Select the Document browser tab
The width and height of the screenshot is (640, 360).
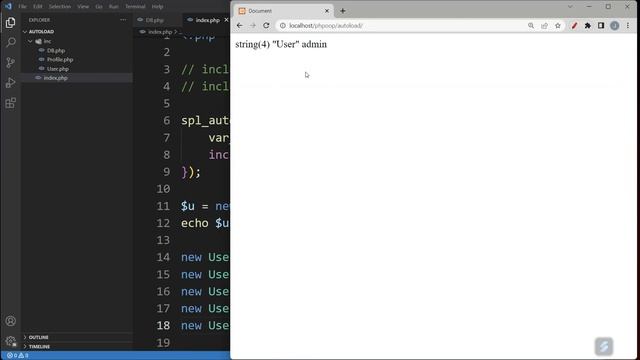pyautogui.click(x=282, y=11)
